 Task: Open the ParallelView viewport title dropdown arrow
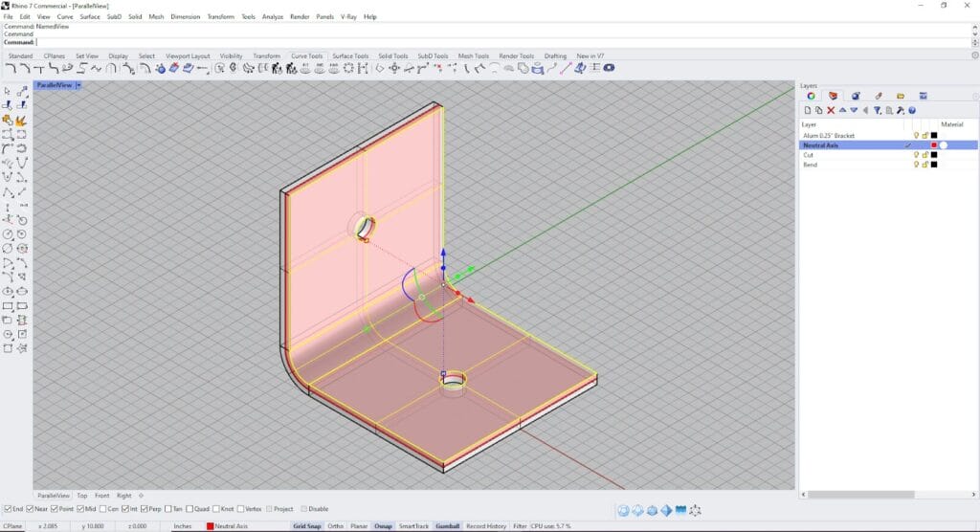79,85
